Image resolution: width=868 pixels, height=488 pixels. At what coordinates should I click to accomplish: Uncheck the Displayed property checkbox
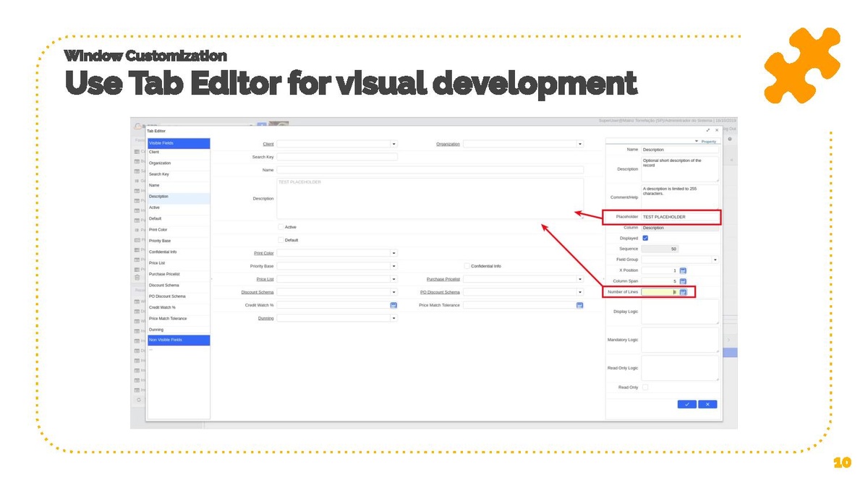[645, 238]
